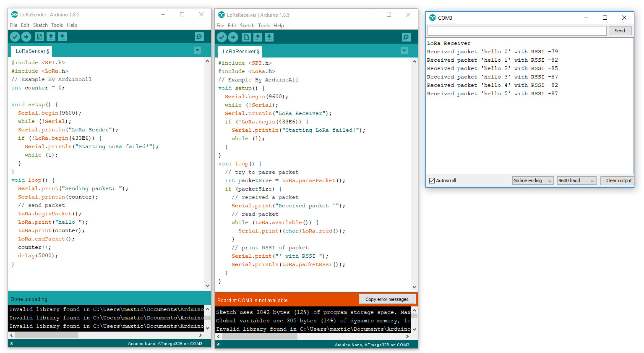Click LoRaReceiver console horizontal scrollbar thumb
Viewport: 644px width, 353px height.
point(260,336)
